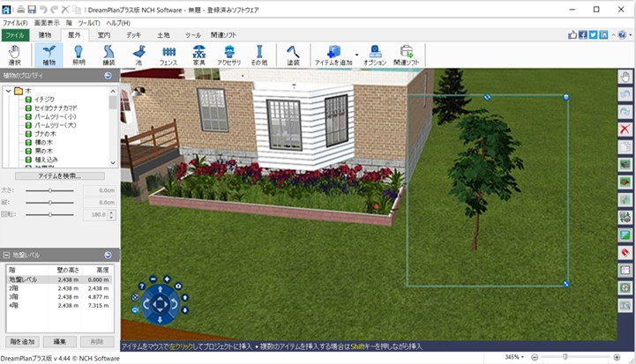
Task: Open the ヘルプ(H) menu
Action: pyautogui.click(x=118, y=23)
